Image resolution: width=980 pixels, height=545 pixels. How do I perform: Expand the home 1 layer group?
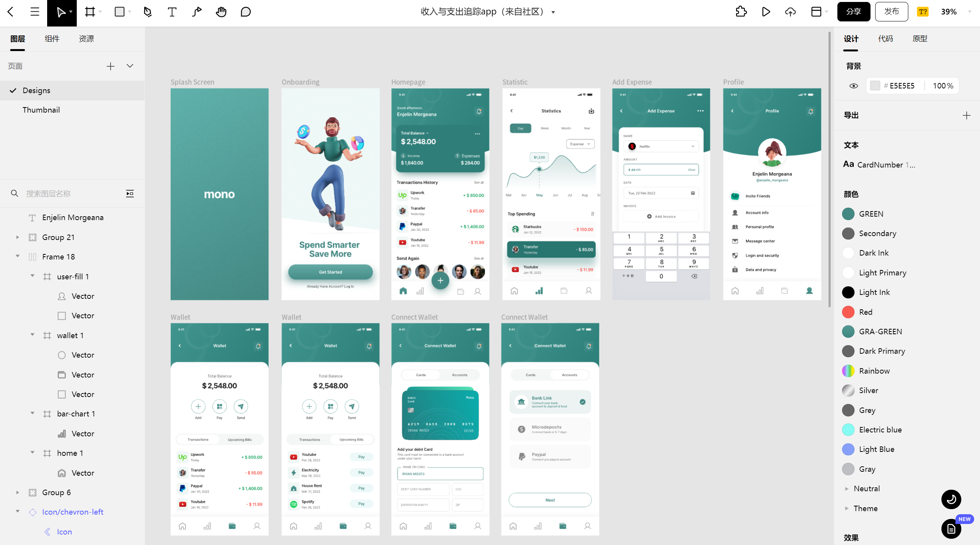click(32, 453)
